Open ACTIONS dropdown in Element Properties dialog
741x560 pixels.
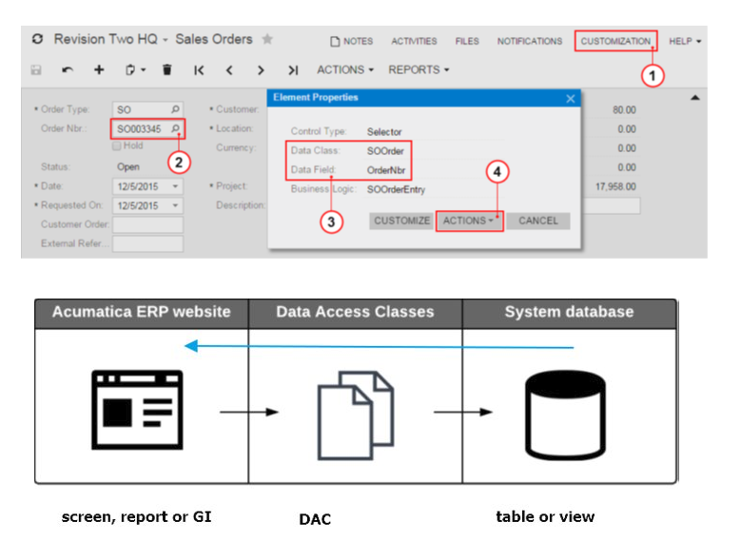[x=469, y=221]
